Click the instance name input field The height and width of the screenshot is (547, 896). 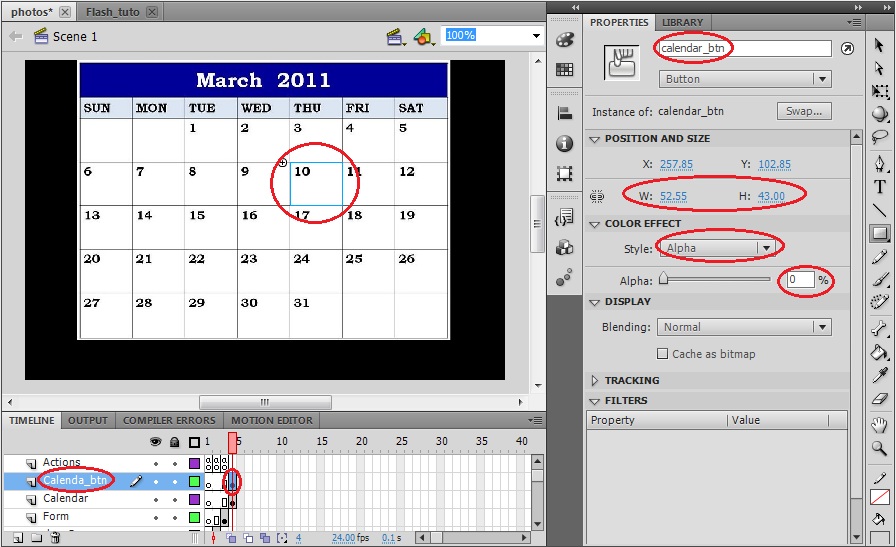point(745,49)
